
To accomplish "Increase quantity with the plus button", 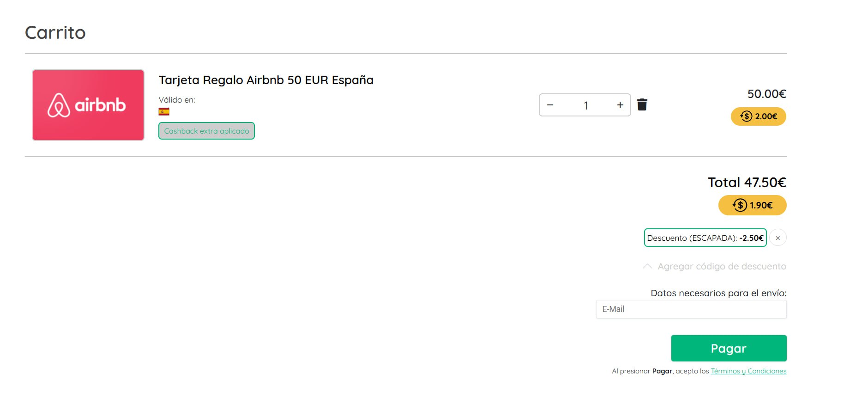I will (620, 105).
